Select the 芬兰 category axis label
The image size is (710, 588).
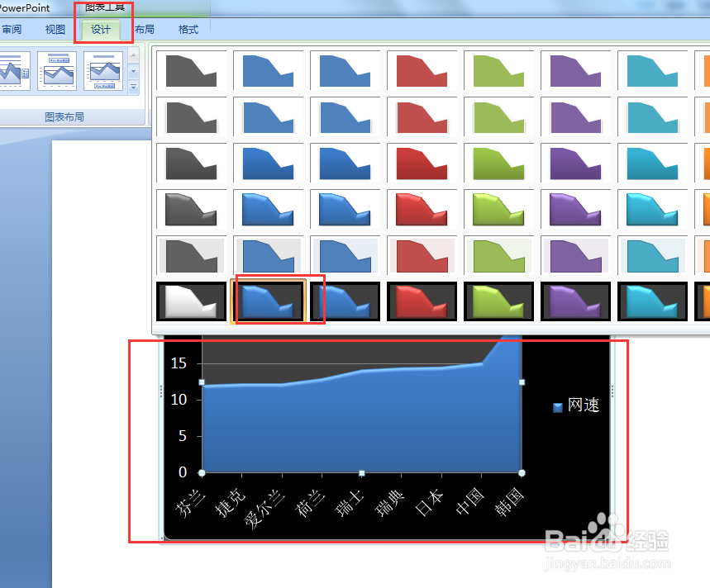tap(190, 502)
